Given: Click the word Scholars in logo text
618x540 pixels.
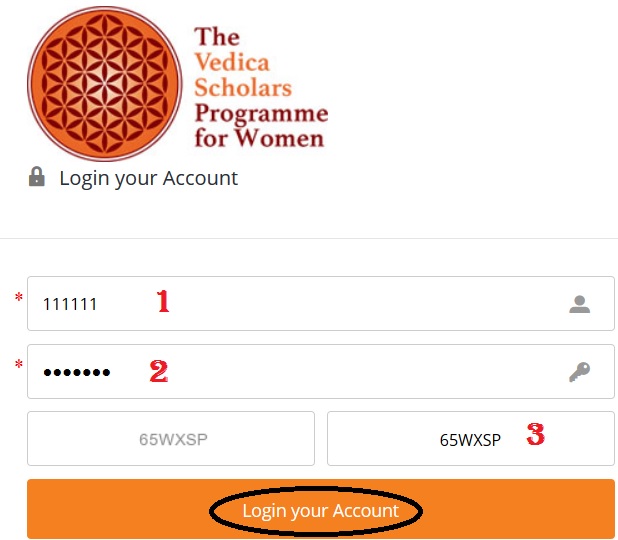Looking at the screenshot, I should pyautogui.click(x=243, y=88).
